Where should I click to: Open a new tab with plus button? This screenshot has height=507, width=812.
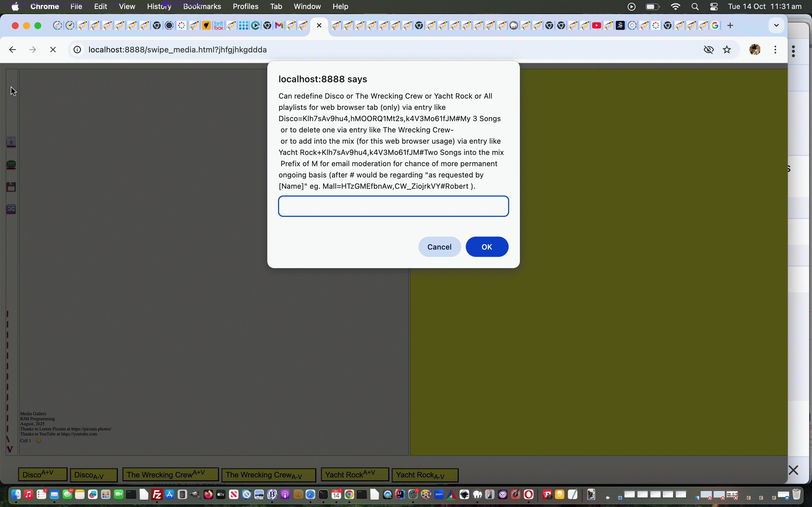pyautogui.click(x=730, y=25)
